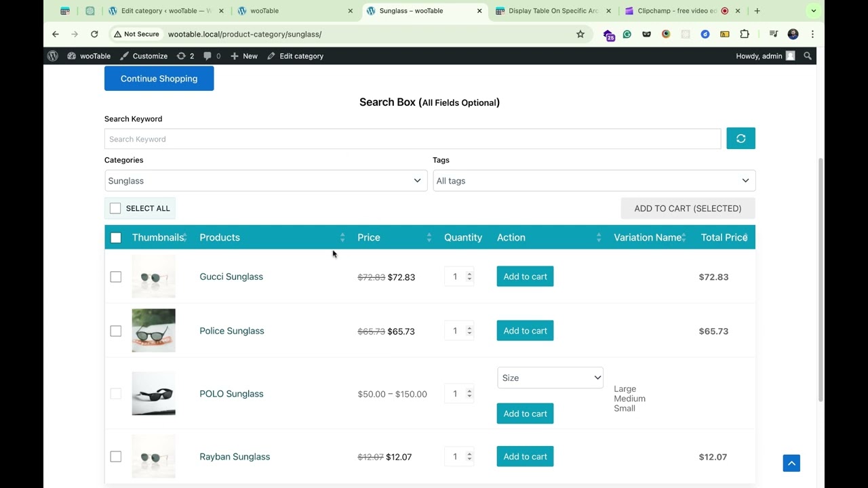Open the Howdy, admin account menu
Image resolution: width=868 pixels, height=488 pixels.
[765, 56]
